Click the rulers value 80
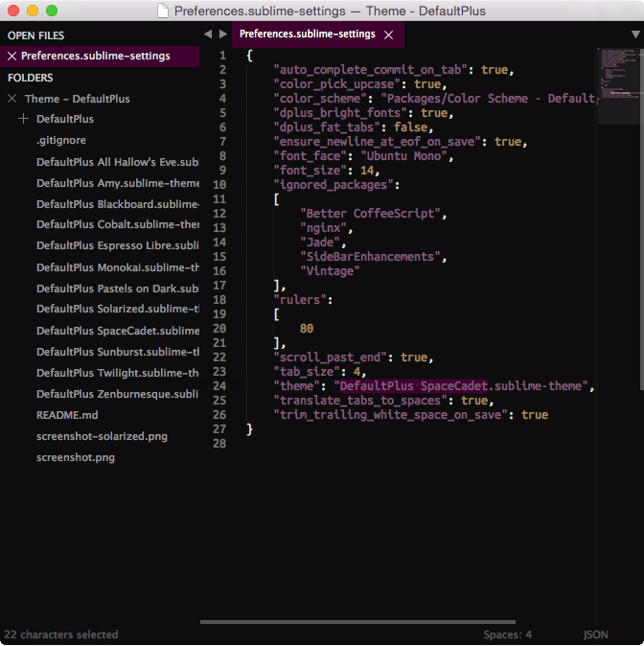 [307, 329]
